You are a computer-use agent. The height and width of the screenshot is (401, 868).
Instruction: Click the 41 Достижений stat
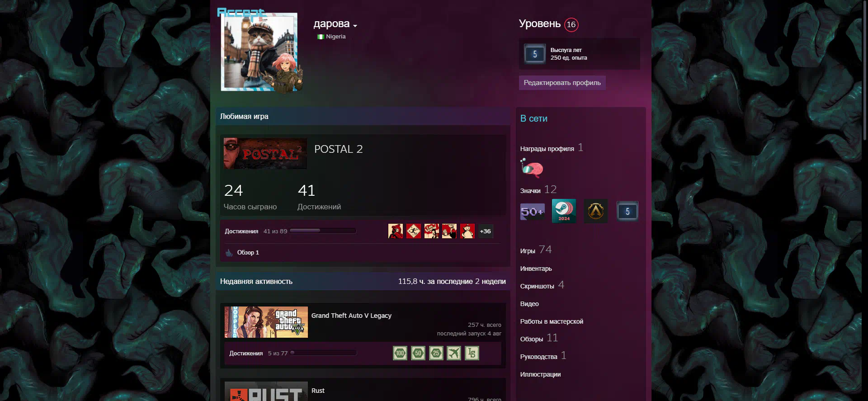pos(319,197)
